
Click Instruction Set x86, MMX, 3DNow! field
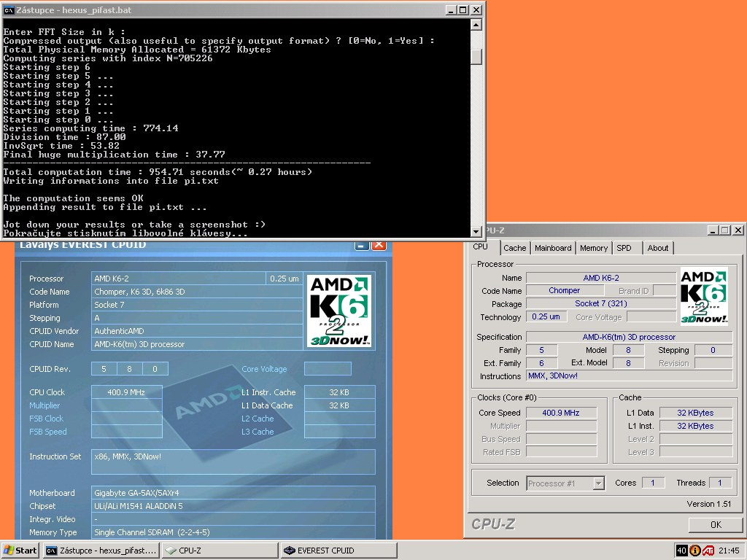coord(233,462)
